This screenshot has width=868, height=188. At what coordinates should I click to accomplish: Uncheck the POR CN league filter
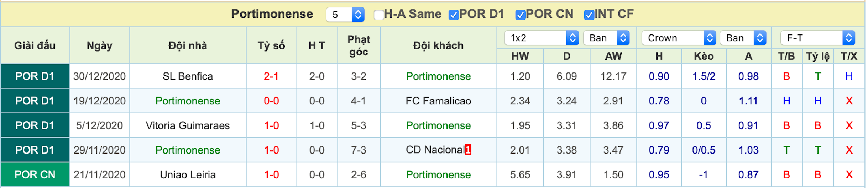coord(521,15)
